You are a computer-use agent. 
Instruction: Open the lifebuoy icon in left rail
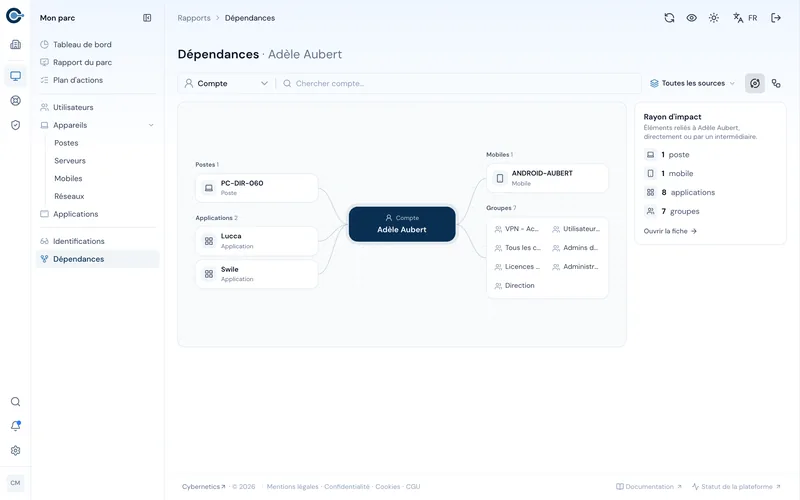(15, 101)
